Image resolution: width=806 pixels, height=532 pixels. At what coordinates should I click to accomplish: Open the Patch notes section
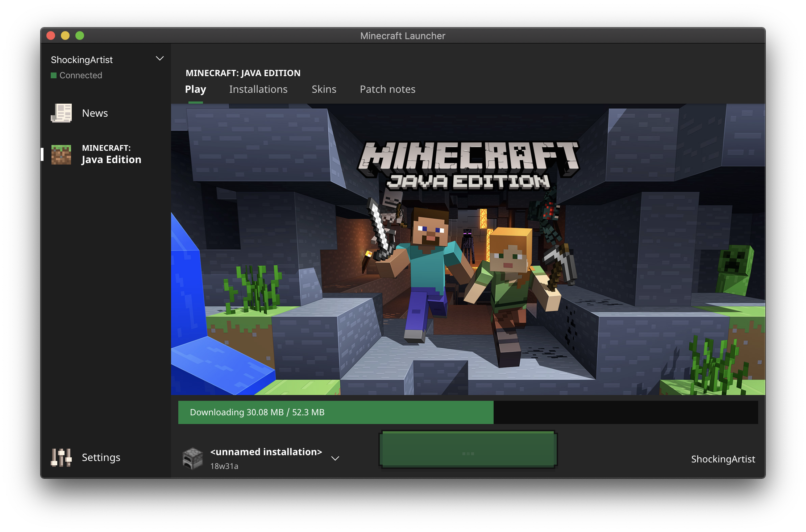(386, 89)
